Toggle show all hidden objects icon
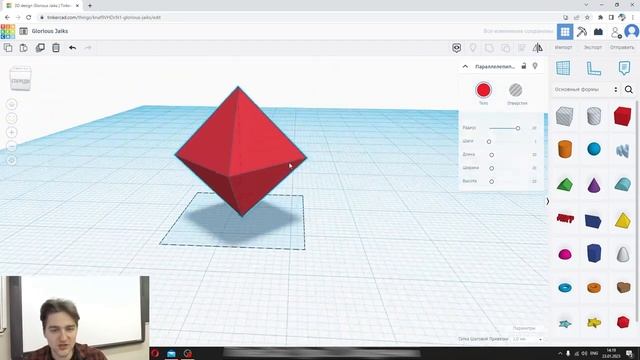This screenshot has width=640, height=360. pos(457,48)
